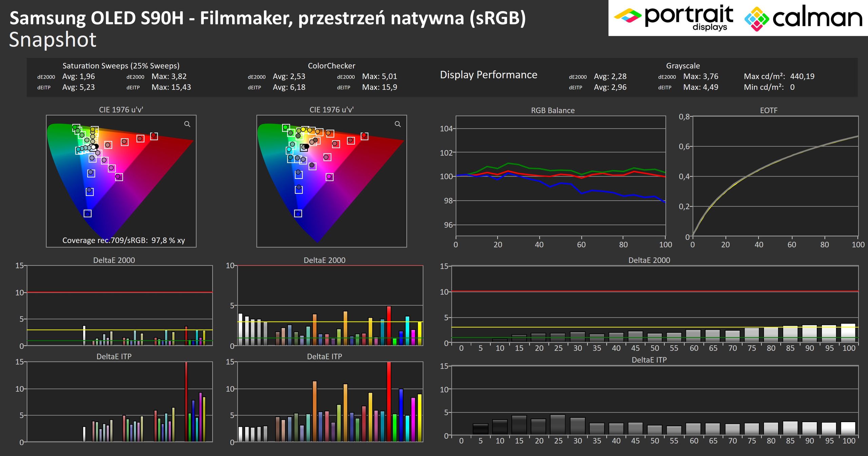Click the blue line in RGB Balance chart
Image resolution: width=868 pixels, height=456 pixels.
(581, 193)
